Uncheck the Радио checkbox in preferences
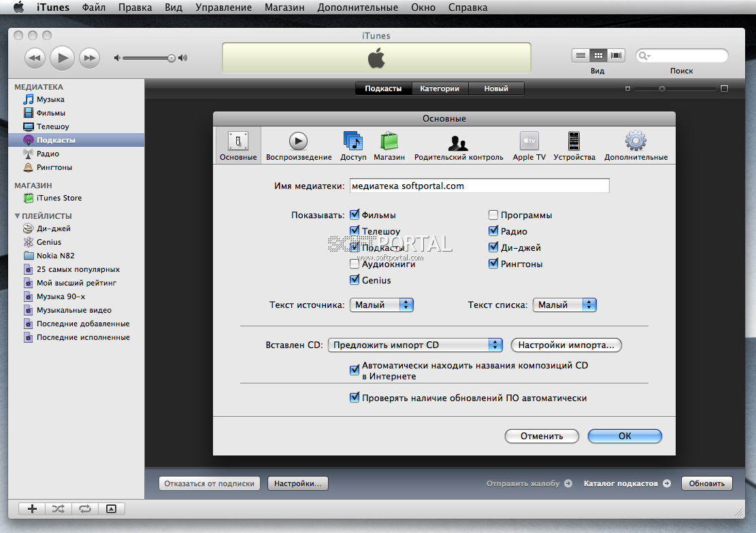 click(x=493, y=231)
